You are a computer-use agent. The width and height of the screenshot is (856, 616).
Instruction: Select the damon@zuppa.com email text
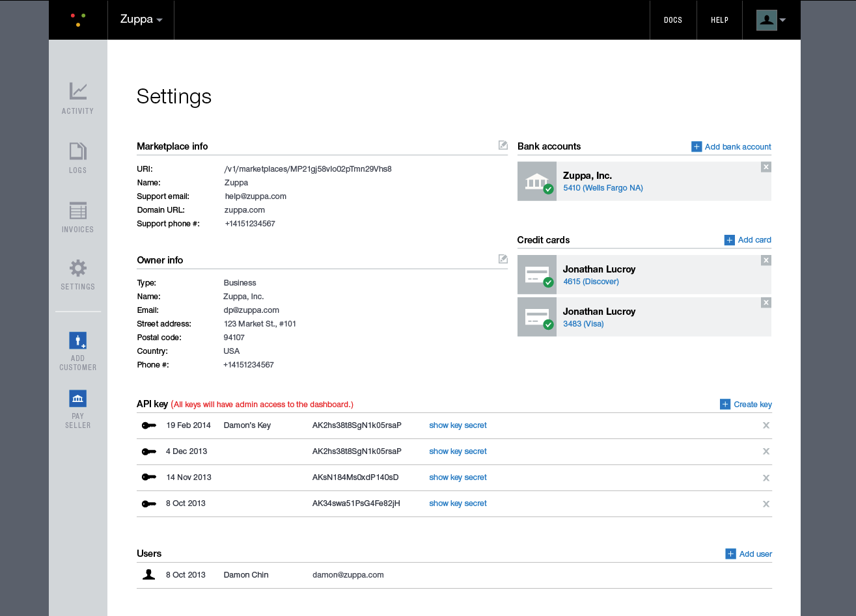click(348, 575)
